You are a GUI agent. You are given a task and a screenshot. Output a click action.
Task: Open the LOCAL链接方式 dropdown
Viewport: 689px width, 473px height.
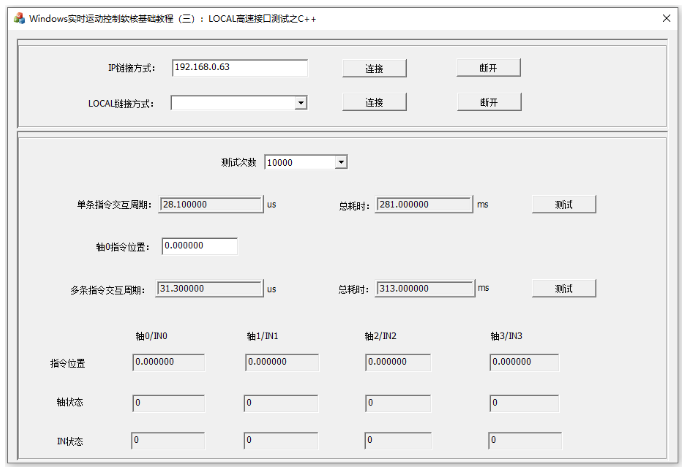(x=301, y=103)
